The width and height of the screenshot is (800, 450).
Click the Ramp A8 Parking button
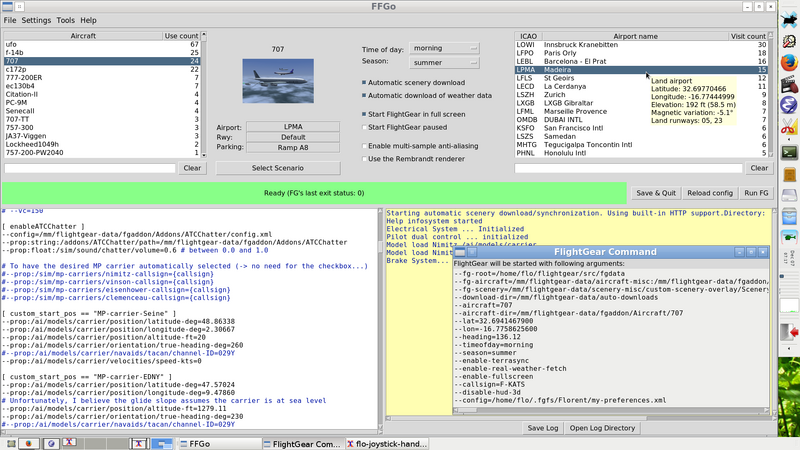pos(293,147)
